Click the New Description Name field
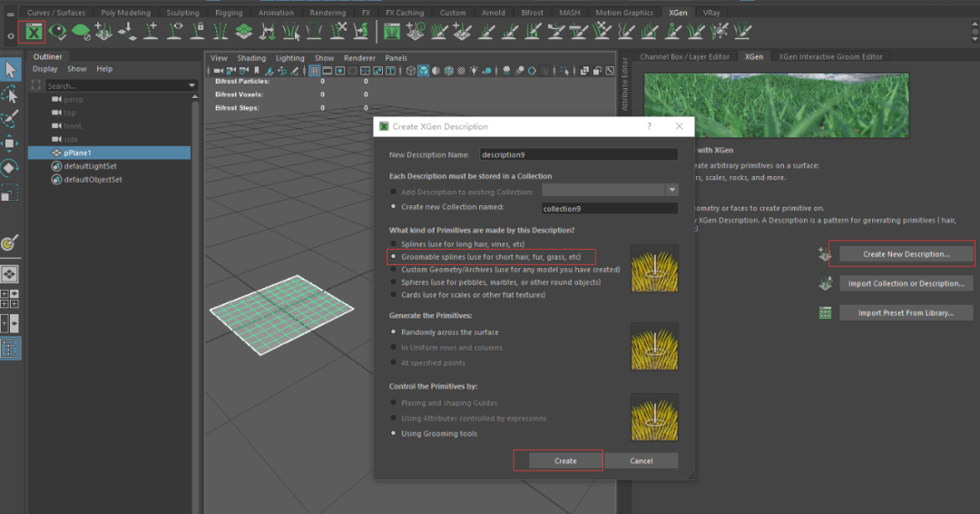 point(578,154)
